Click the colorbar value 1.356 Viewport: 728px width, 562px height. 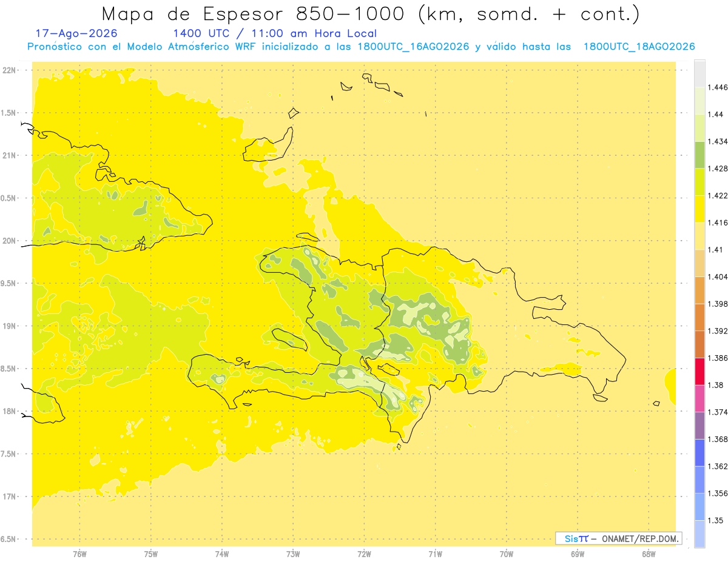pos(717,493)
